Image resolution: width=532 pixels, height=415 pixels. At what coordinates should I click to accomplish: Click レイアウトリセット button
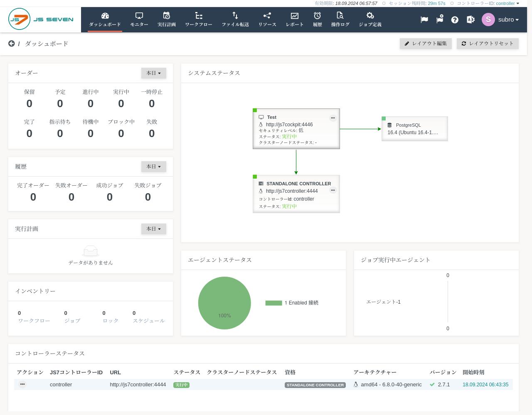click(488, 44)
